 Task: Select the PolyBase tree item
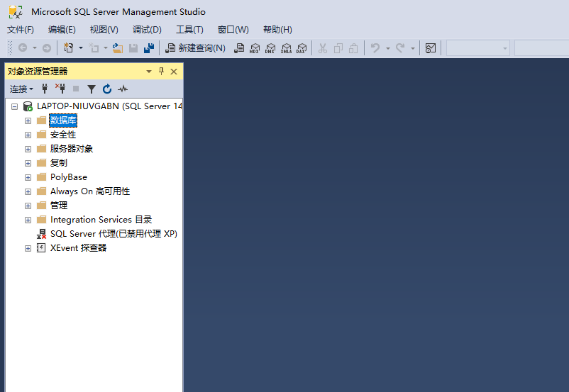coord(69,177)
